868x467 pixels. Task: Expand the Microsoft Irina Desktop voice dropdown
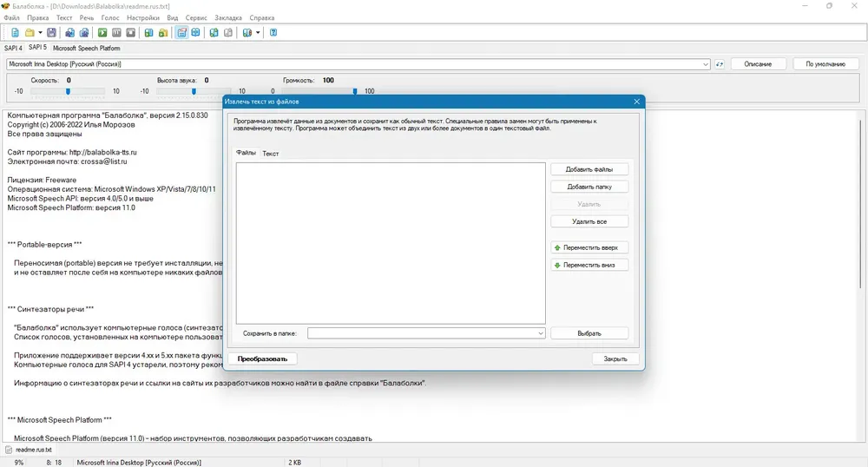coord(705,64)
